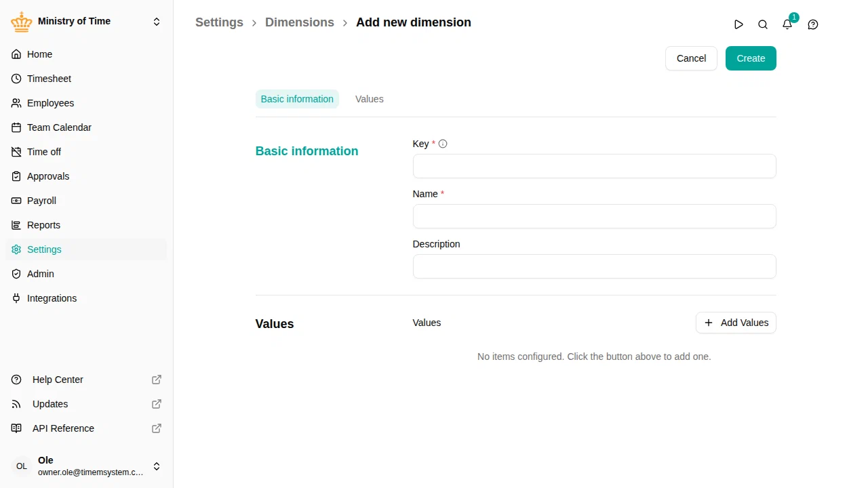Click the Team Calendar icon
The width and height of the screenshot is (868, 488).
[x=16, y=127]
